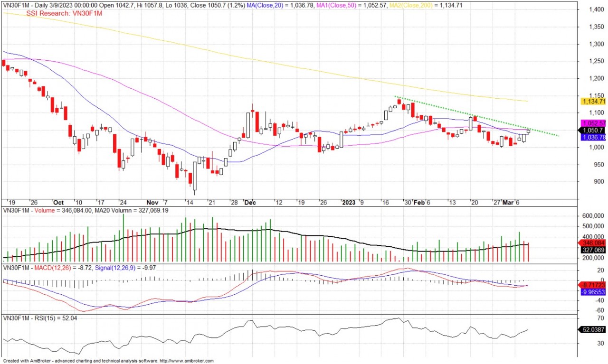The image size is (608, 364).
Task: Click the '2023' year label on time axis
Action: coord(349,202)
